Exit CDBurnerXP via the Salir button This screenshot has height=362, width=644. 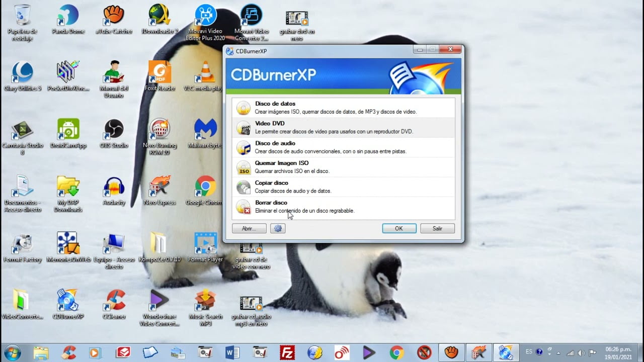click(437, 228)
